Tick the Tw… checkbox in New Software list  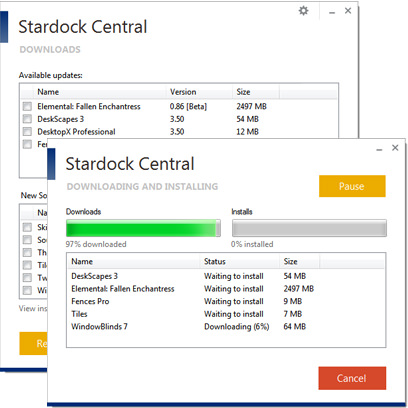(27, 278)
